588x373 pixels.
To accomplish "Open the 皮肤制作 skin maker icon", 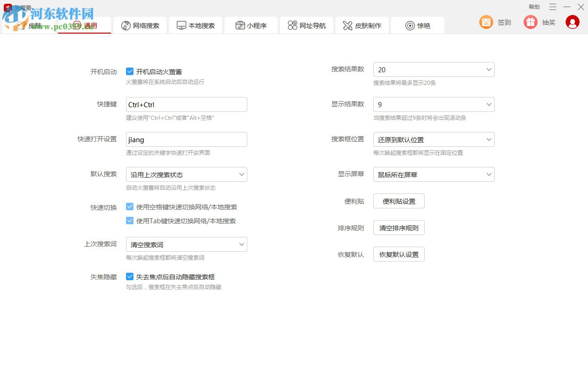I will tap(347, 25).
